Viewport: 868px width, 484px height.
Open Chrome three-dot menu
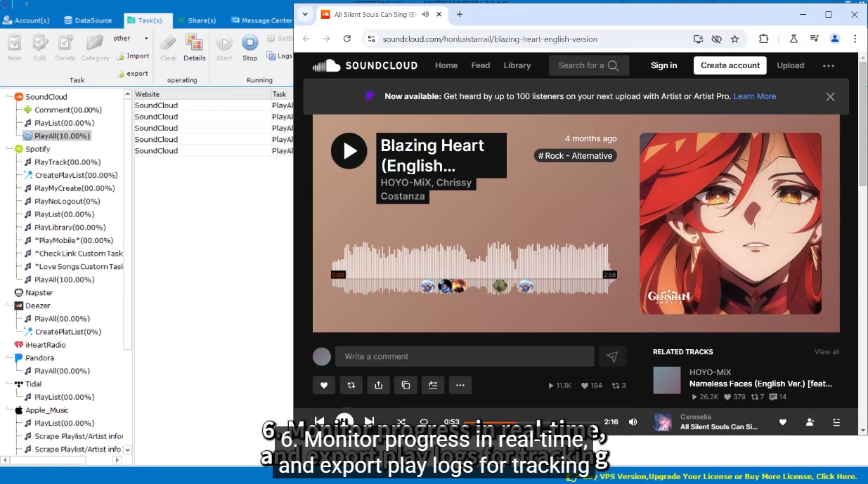[855, 39]
